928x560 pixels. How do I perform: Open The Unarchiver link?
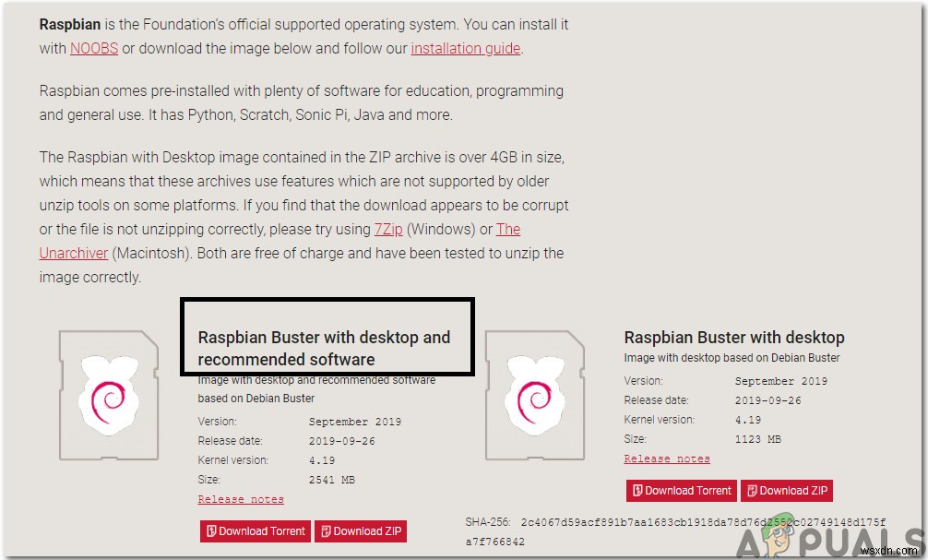74,253
